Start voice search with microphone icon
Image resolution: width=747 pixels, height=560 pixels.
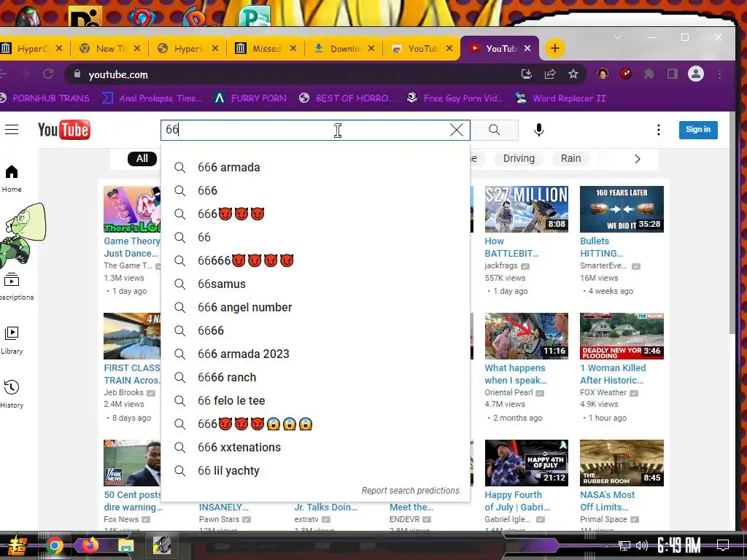539,130
